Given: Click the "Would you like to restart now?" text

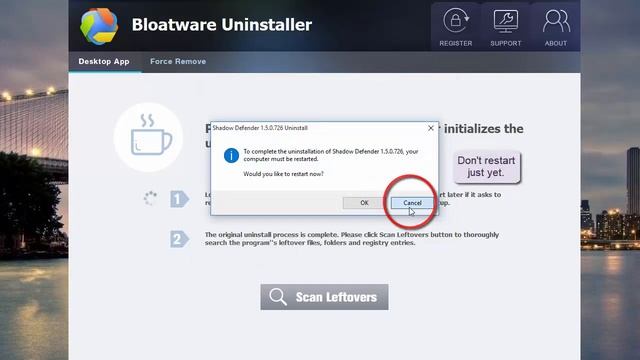Looking at the screenshot, I should point(283,174).
